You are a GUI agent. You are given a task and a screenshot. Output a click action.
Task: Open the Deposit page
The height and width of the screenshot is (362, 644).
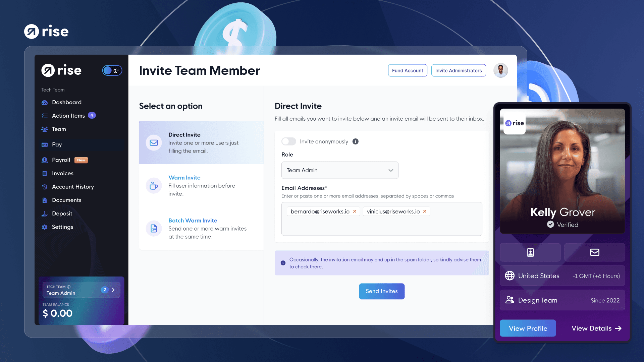pyautogui.click(x=62, y=214)
